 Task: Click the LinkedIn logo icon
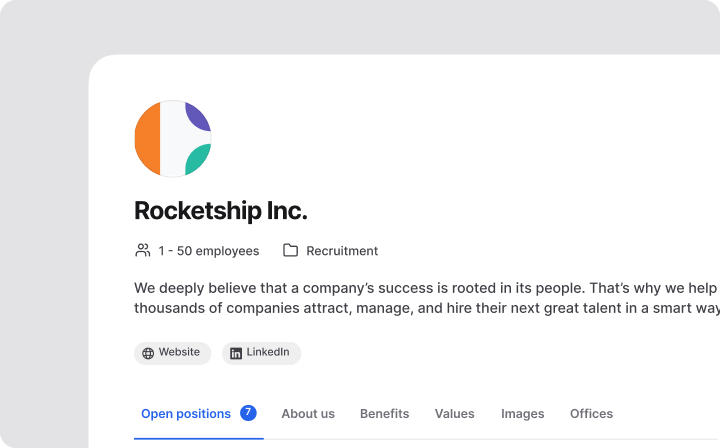[236, 353]
